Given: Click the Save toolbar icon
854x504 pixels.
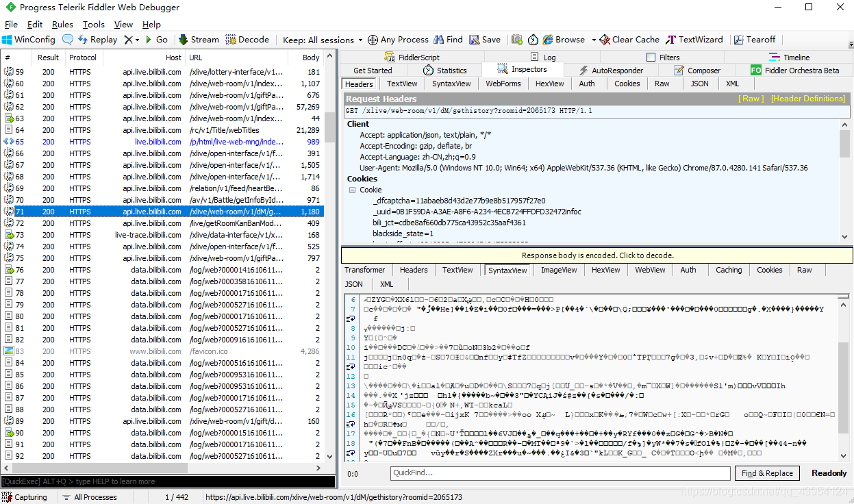Looking at the screenshot, I should (474, 40).
